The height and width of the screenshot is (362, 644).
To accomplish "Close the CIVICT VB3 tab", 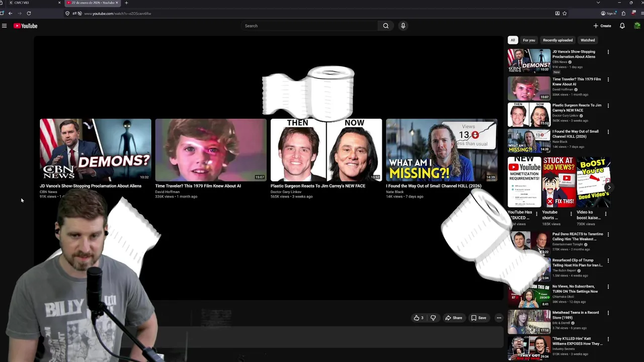I will [59, 3].
